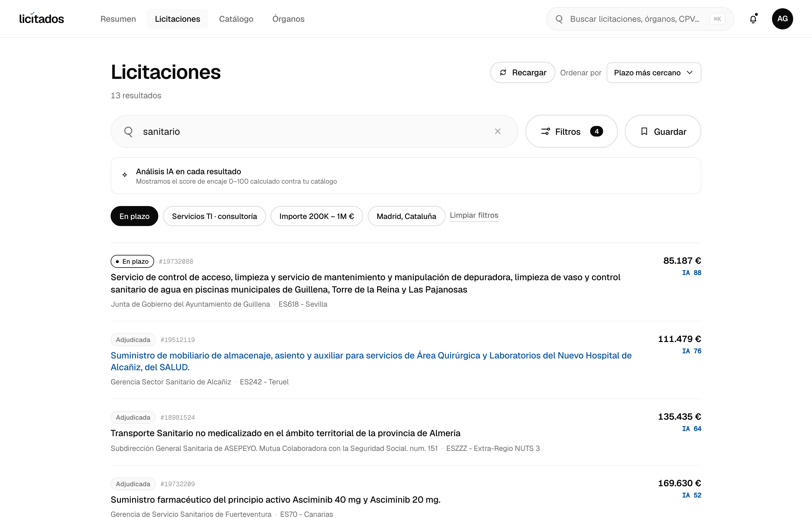
Task: Click the magnifier icon in global search
Action: (559, 19)
